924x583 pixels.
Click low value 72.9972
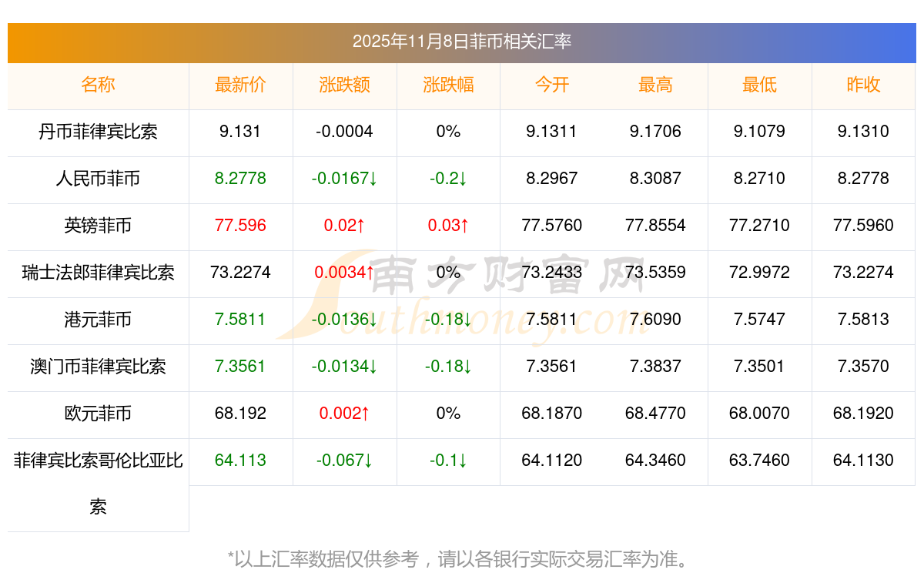759,273
